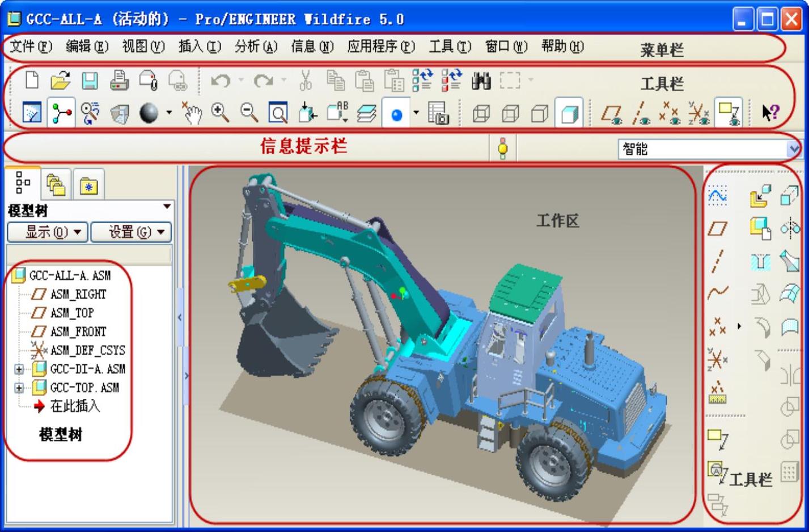The image size is (809, 532).
Task: Print the model using the printer icon
Action: tap(119, 80)
